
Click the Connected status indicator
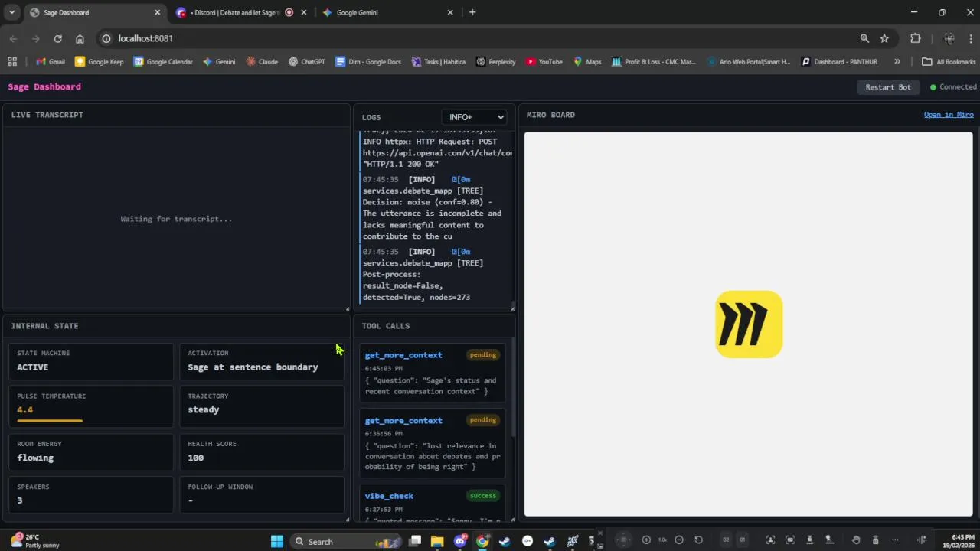click(x=953, y=87)
